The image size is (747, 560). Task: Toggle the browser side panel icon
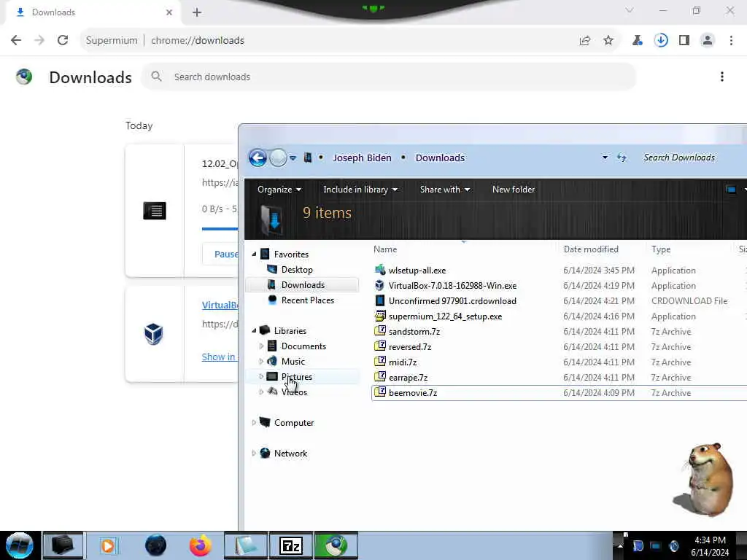pyautogui.click(x=684, y=41)
